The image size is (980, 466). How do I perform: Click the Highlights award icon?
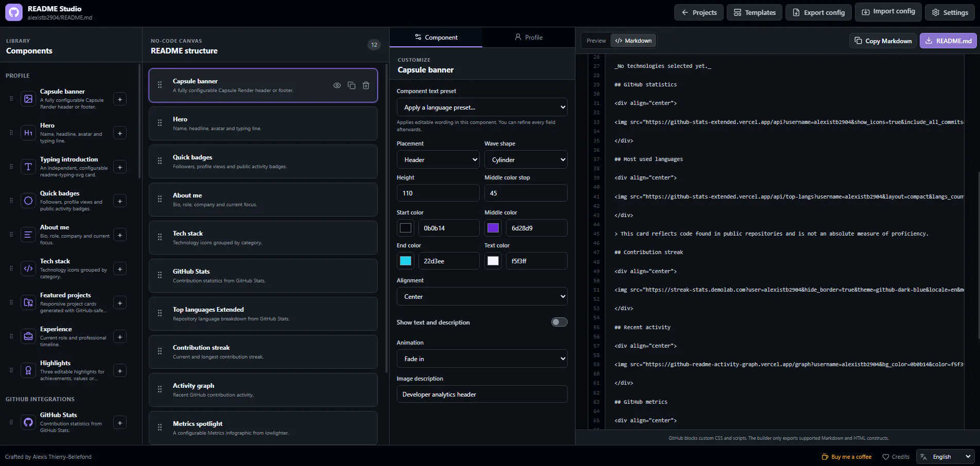[28, 370]
